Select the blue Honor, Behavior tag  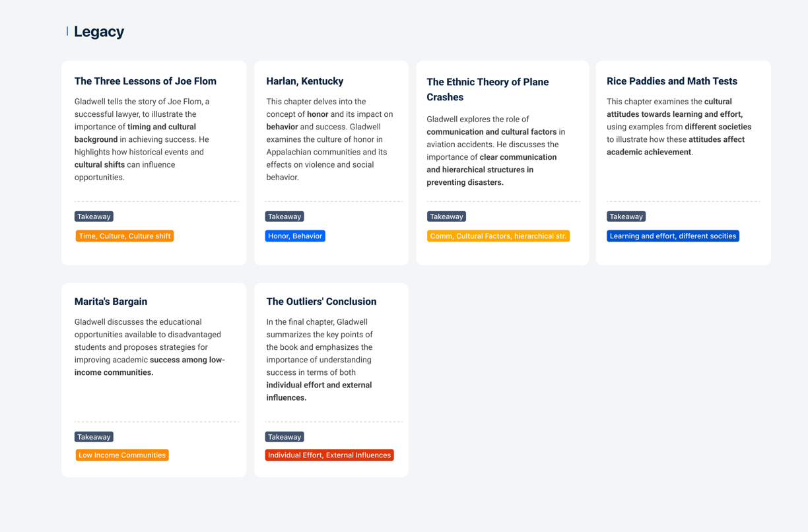coord(295,236)
